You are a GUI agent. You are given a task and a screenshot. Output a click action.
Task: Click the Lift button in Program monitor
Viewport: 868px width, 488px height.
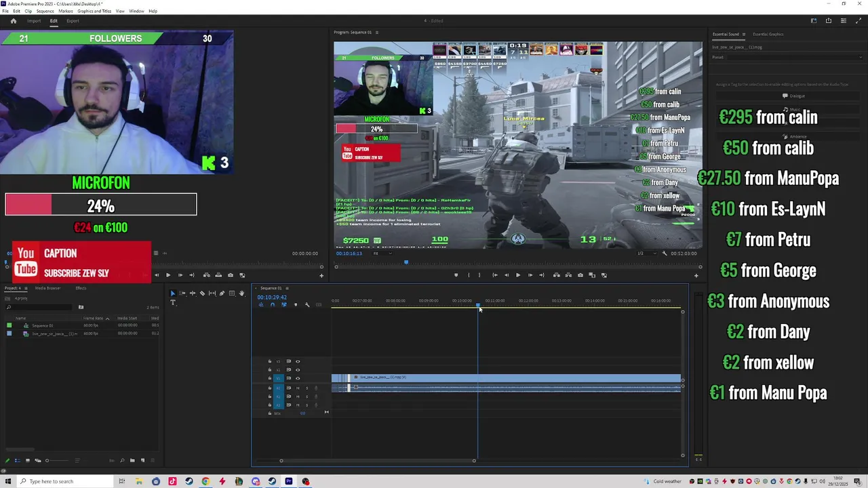(x=557, y=275)
